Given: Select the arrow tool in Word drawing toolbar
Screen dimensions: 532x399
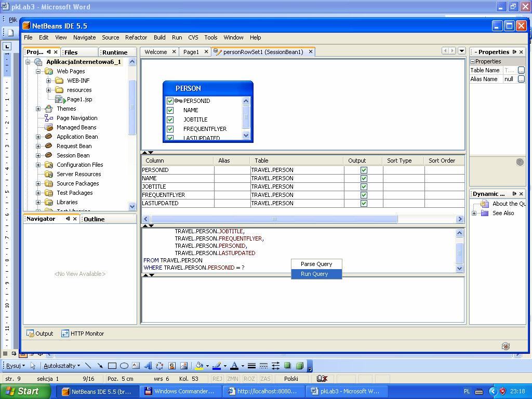Looking at the screenshot, I should tap(100, 366).
